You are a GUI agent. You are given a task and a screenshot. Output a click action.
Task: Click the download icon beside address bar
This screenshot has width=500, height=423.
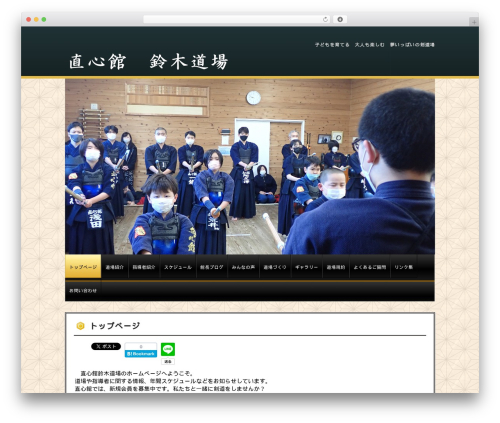coord(340,19)
